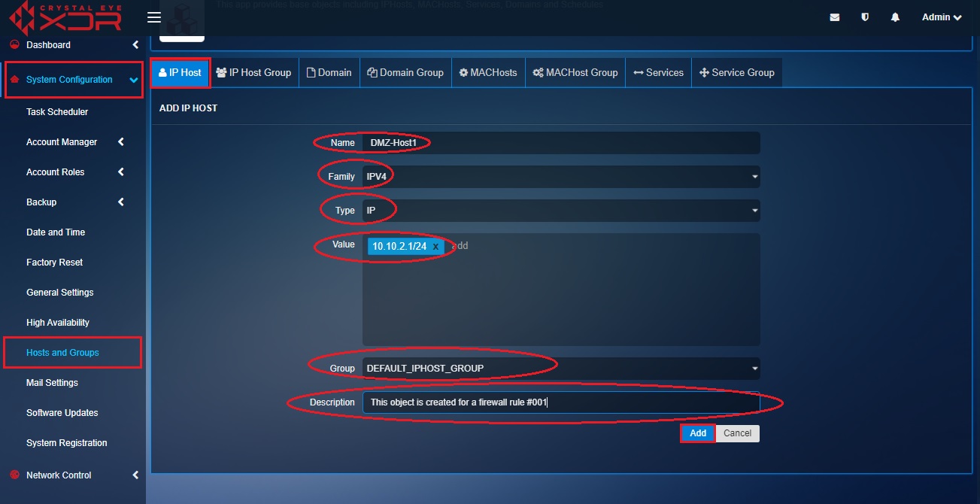Open the Family IPV4 dropdown

(x=561, y=177)
